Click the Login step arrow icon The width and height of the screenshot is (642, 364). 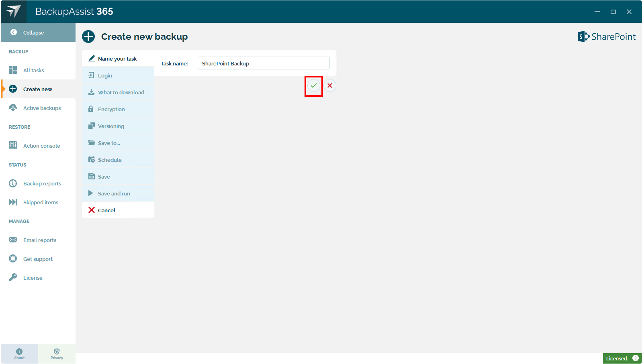[x=92, y=75]
